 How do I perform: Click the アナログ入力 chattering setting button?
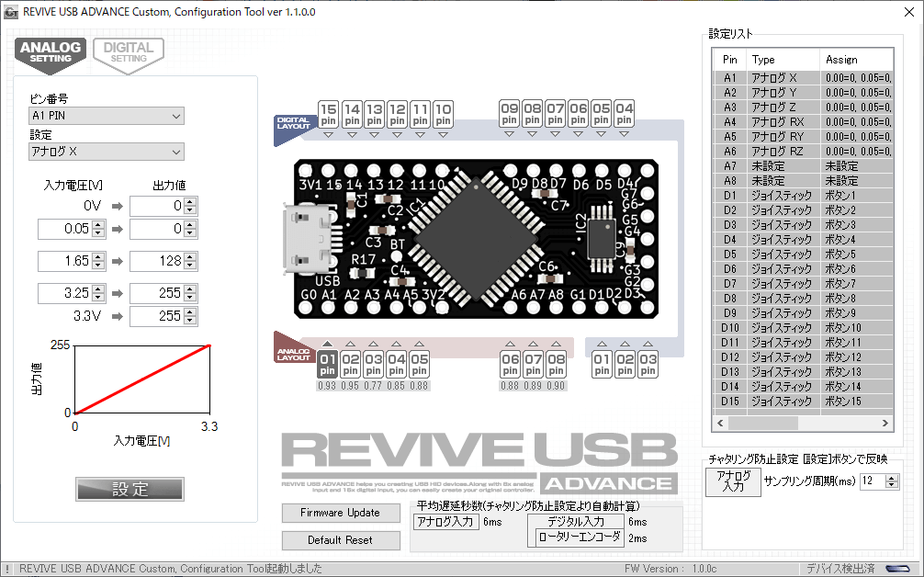(734, 481)
